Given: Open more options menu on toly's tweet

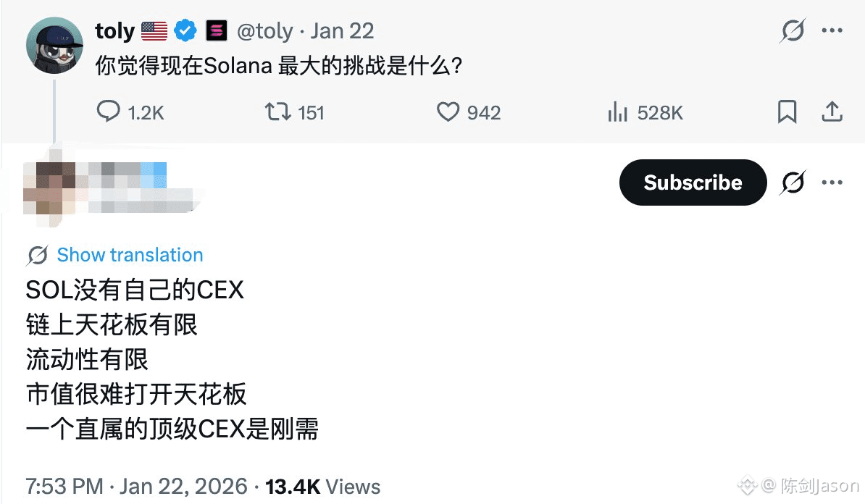Looking at the screenshot, I should [832, 30].
